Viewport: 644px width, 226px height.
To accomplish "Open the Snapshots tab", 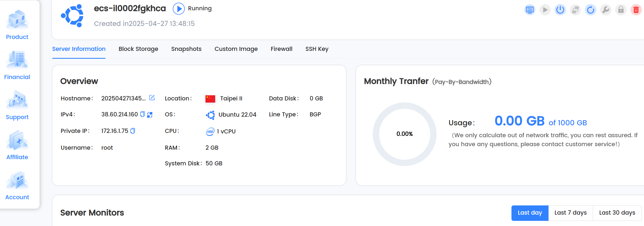I will 186,49.
